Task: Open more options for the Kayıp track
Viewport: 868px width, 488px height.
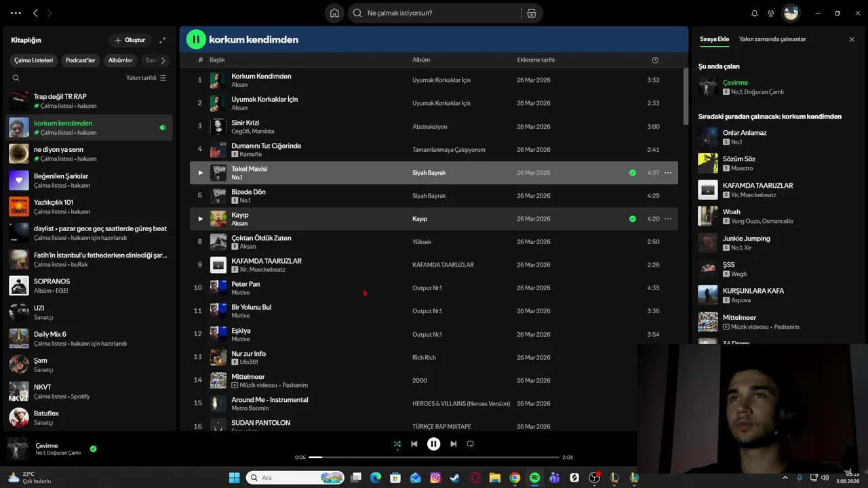Action: point(668,219)
